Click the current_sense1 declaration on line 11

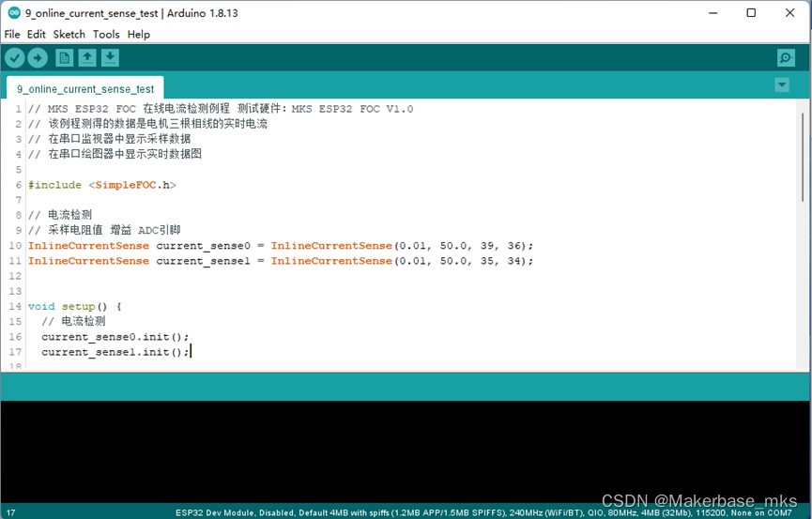click(280, 261)
